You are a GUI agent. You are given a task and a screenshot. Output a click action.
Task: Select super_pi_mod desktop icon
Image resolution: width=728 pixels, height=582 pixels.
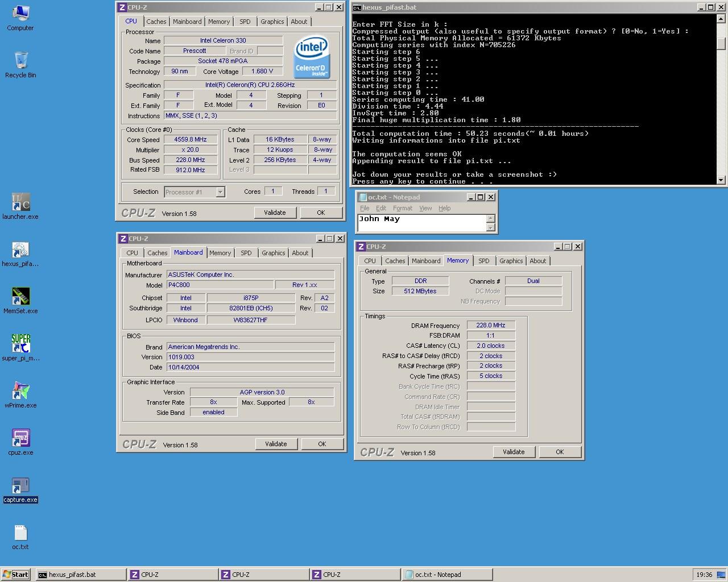coord(20,348)
